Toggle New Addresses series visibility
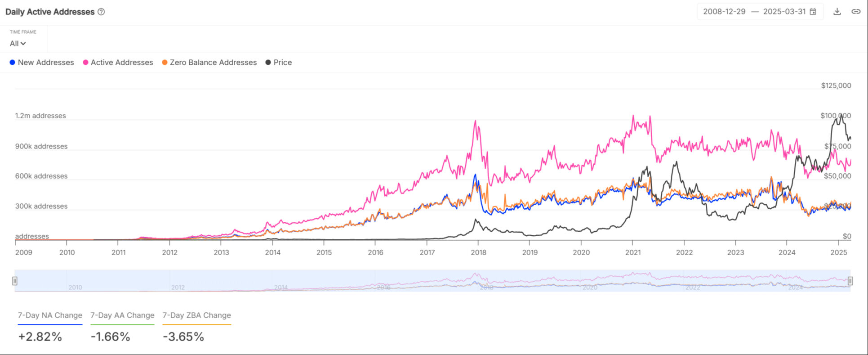The image size is (868, 355). pyautogui.click(x=46, y=63)
